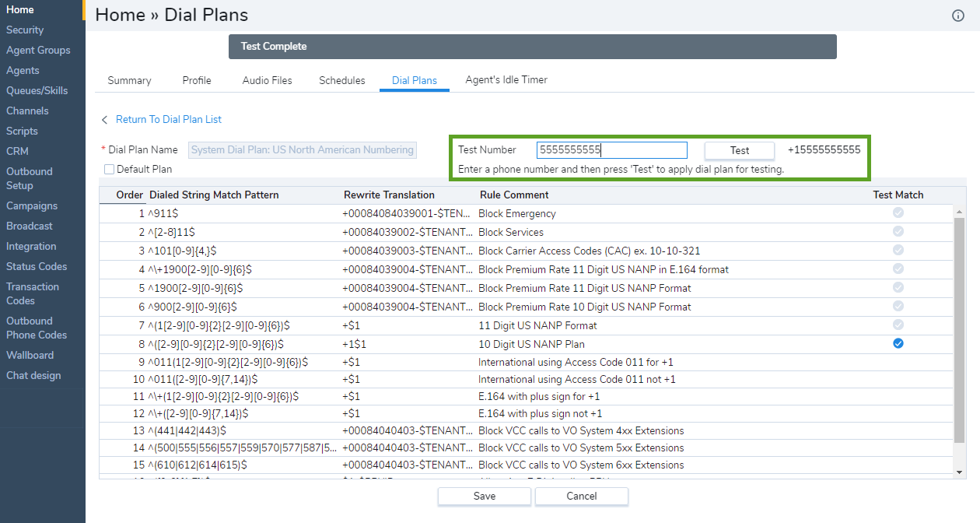Open Status Codes in the sidebar
The image size is (980, 523).
(37, 266)
